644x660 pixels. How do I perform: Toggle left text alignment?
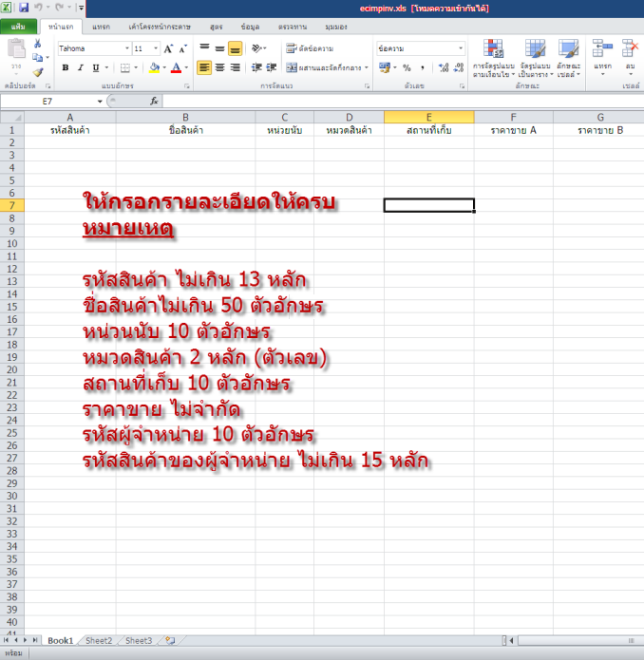coord(204,67)
